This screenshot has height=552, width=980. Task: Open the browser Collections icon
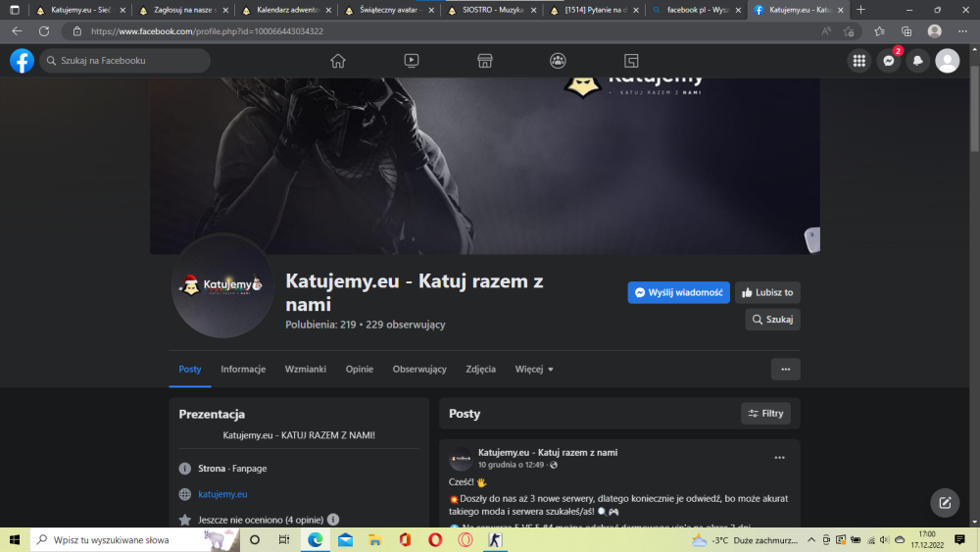[906, 31]
